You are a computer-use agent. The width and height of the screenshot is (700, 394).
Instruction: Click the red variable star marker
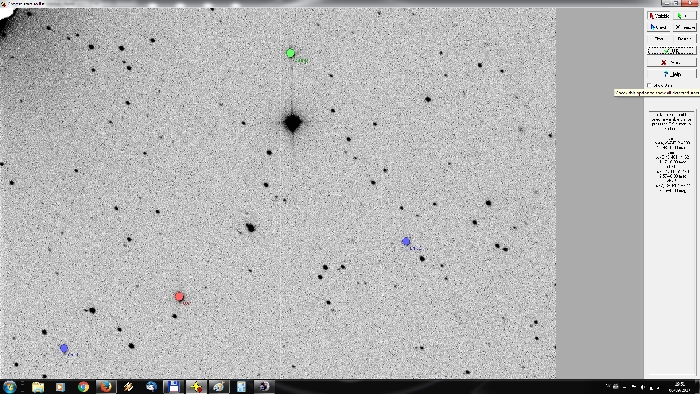point(179,296)
